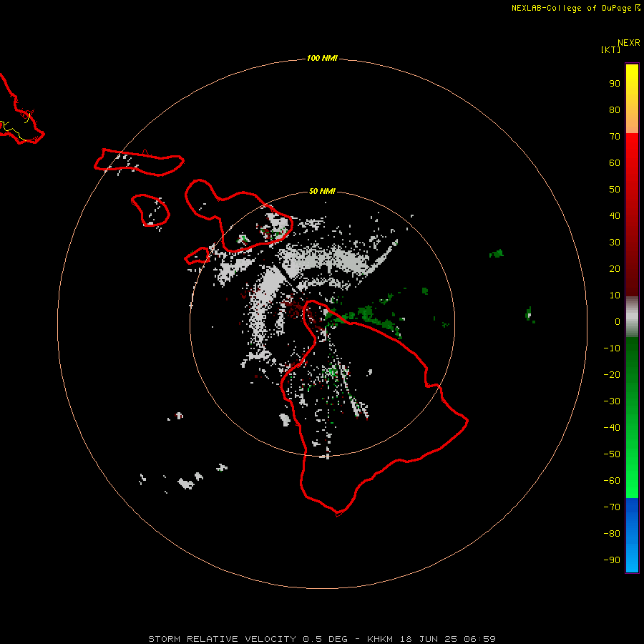Click the -40 value on the velocity scale
This screenshot has height=644, width=644.
coord(612,428)
